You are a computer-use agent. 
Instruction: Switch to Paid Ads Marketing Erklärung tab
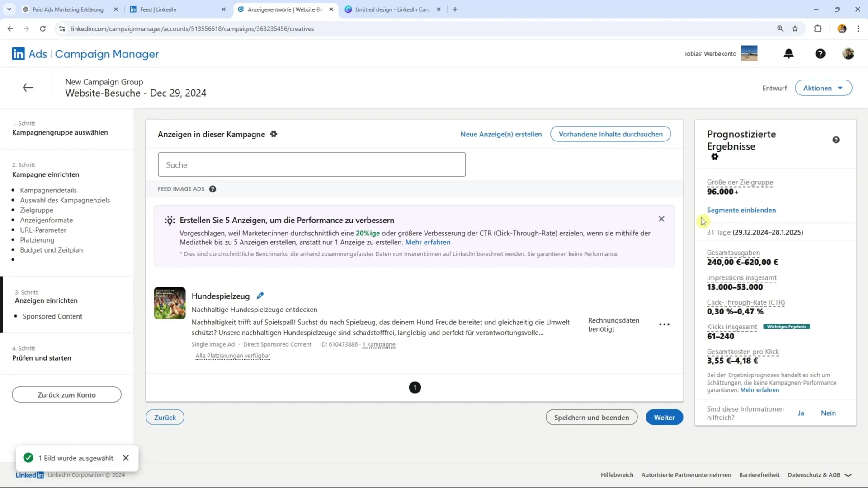[68, 9]
